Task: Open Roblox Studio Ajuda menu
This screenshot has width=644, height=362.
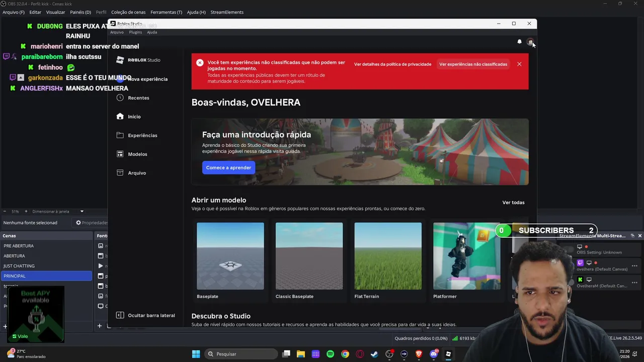Action: [152, 32]
